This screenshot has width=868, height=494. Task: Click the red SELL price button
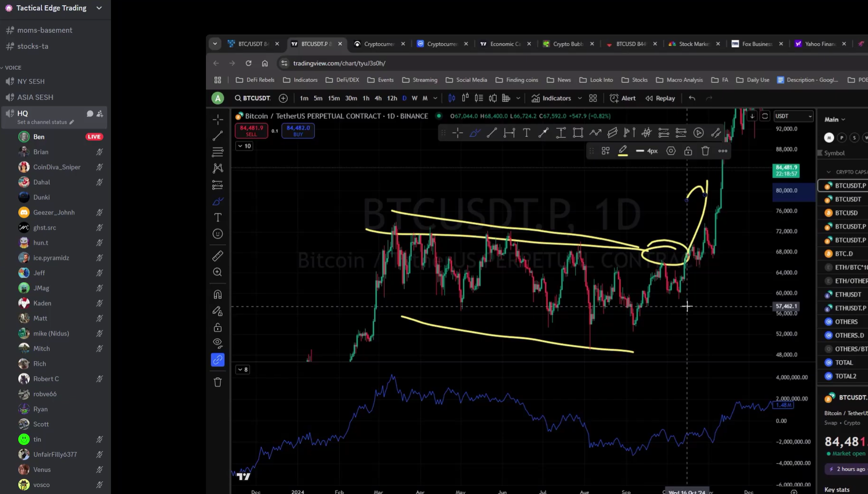(251, 130)
